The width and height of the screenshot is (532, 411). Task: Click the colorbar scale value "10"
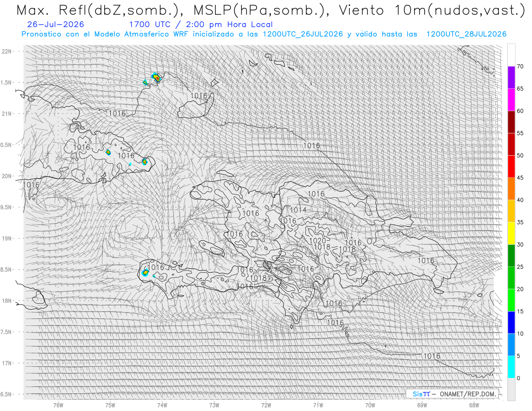(x=520, y=333)
